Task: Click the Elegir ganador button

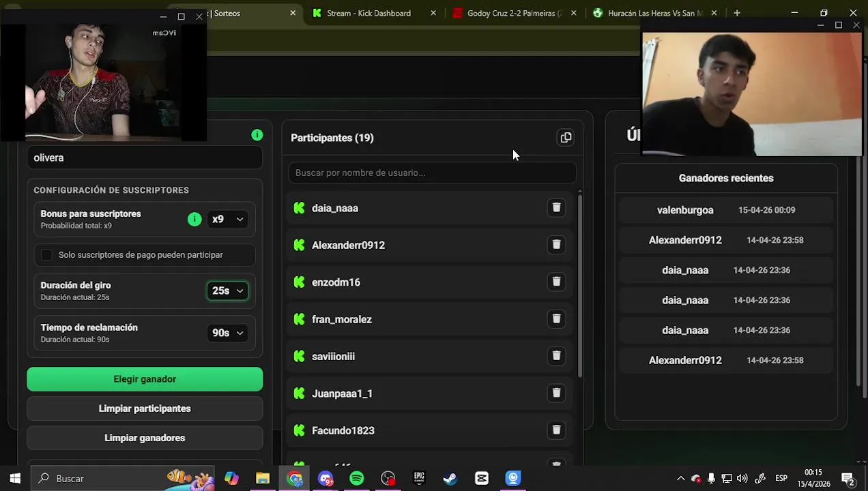Action: (x=145, y=379)
